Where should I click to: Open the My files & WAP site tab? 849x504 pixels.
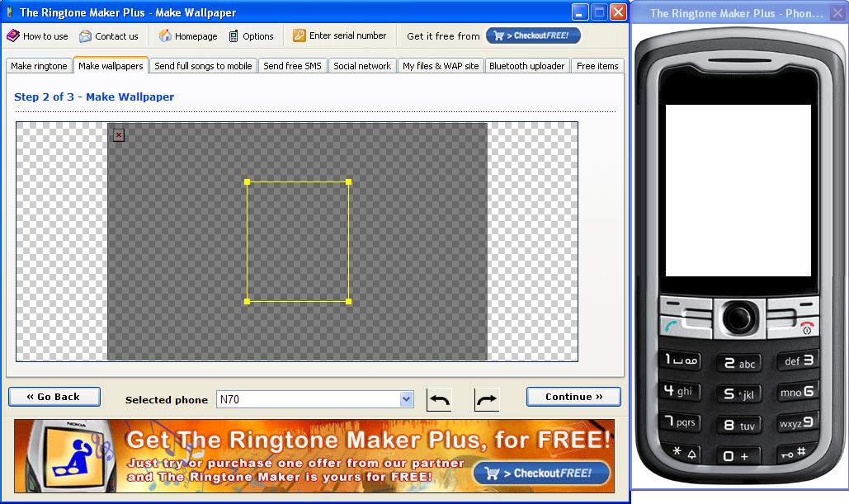pos(441,66)
